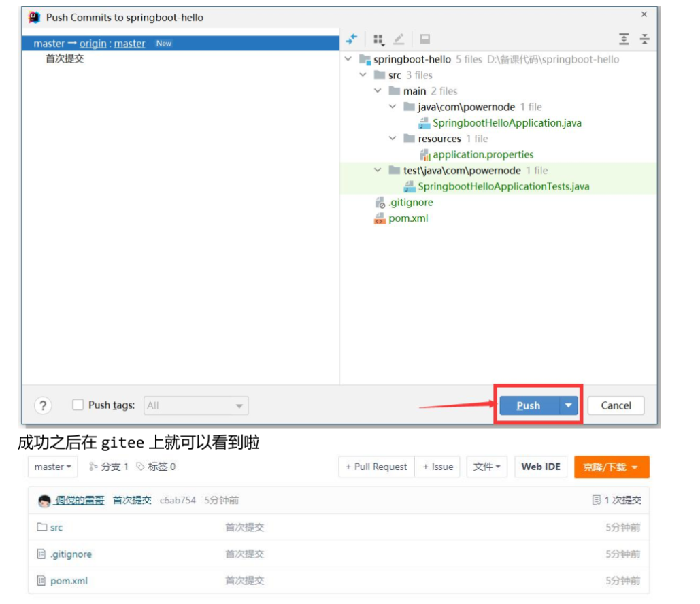700x604 pixels.
Task: Open the 分支 1 branches link
Action: point(109,467)
